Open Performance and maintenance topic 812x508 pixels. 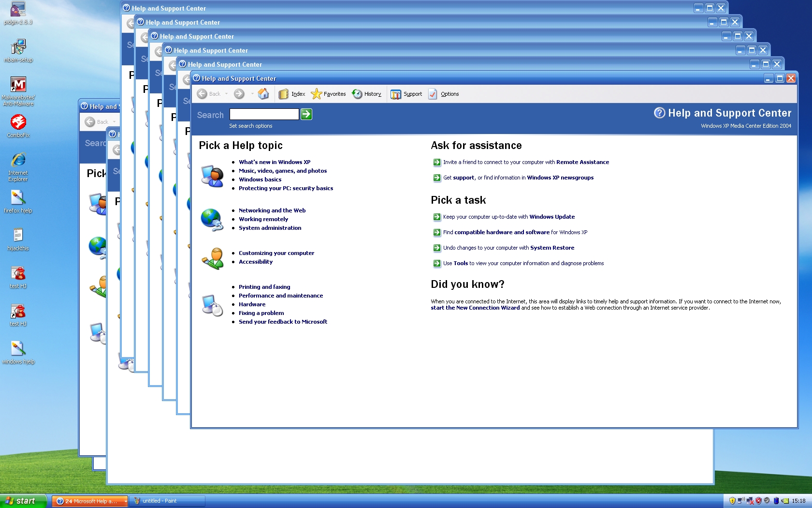click(281, 296)
